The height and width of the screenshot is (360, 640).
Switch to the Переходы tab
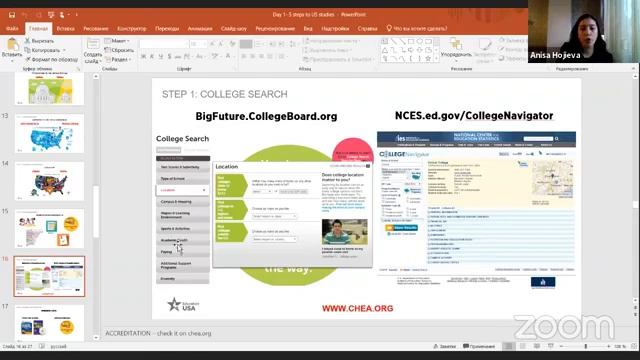pos(167,29)
